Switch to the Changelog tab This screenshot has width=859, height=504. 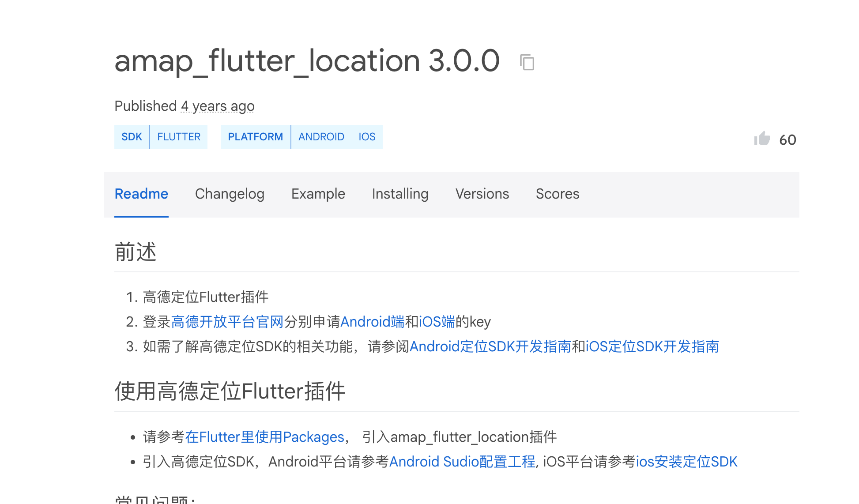(x=230, y=194)
